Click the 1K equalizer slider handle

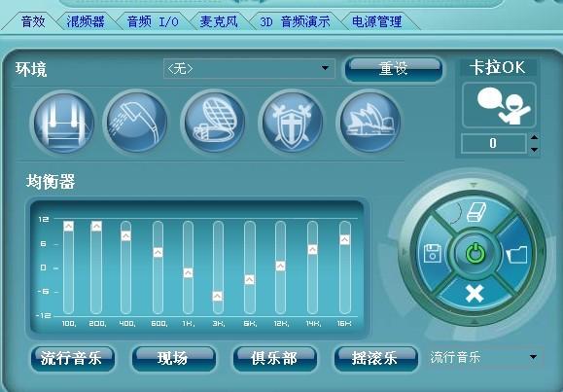pyautogui.click(x=188, y=273)
